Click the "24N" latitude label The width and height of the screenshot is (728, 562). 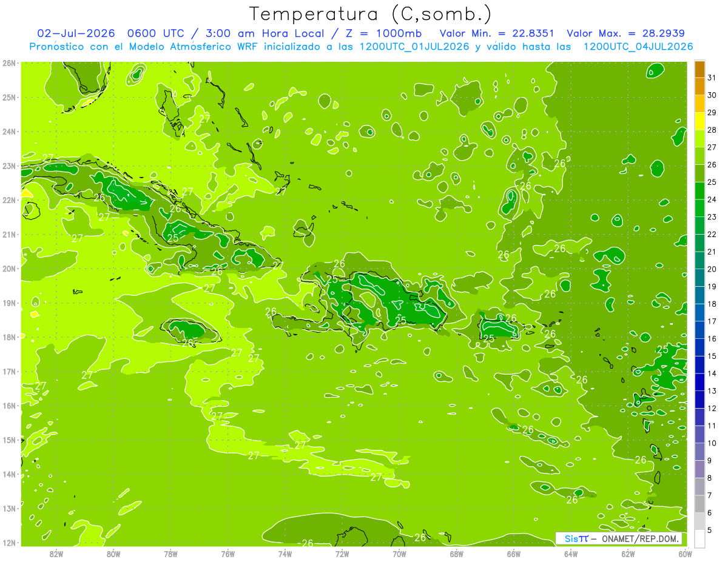9,131
